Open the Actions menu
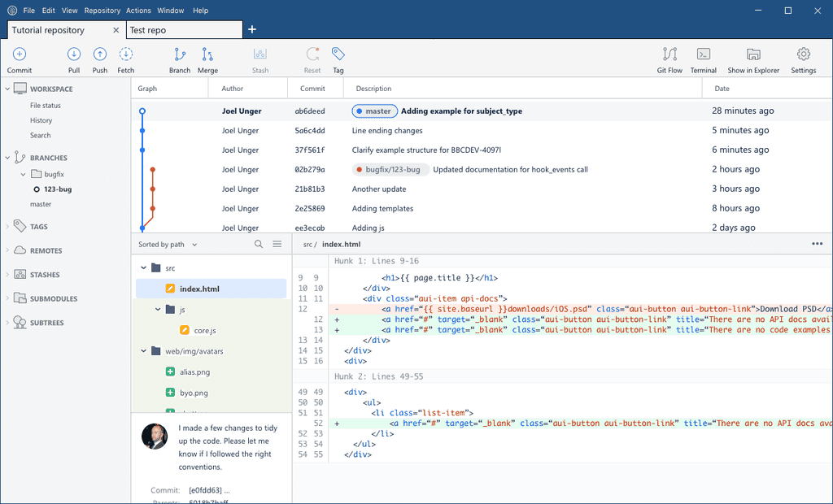Screen dimensions: 833x504 (137, 11)
